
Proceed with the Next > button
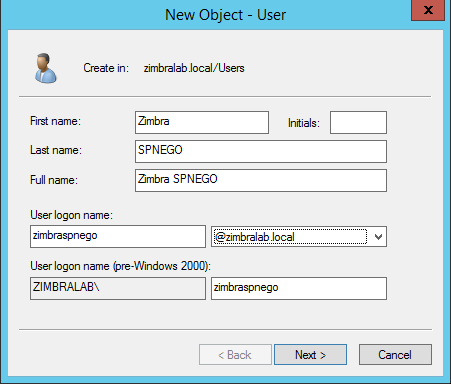[x=310, y=355]
